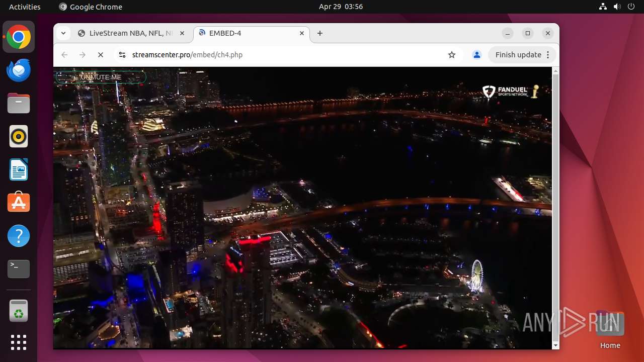
Task: Open Terminal from dock
Action: coord(19,269)
